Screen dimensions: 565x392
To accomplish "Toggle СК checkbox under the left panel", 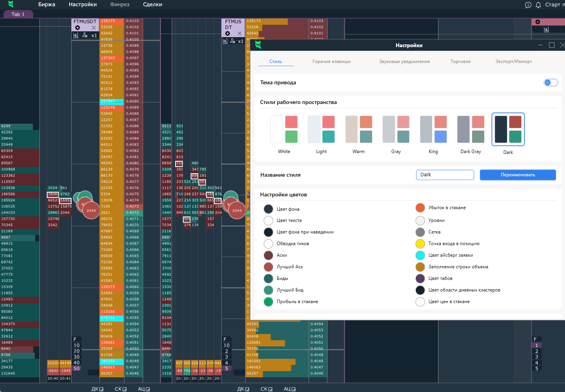I will (125, 389).
